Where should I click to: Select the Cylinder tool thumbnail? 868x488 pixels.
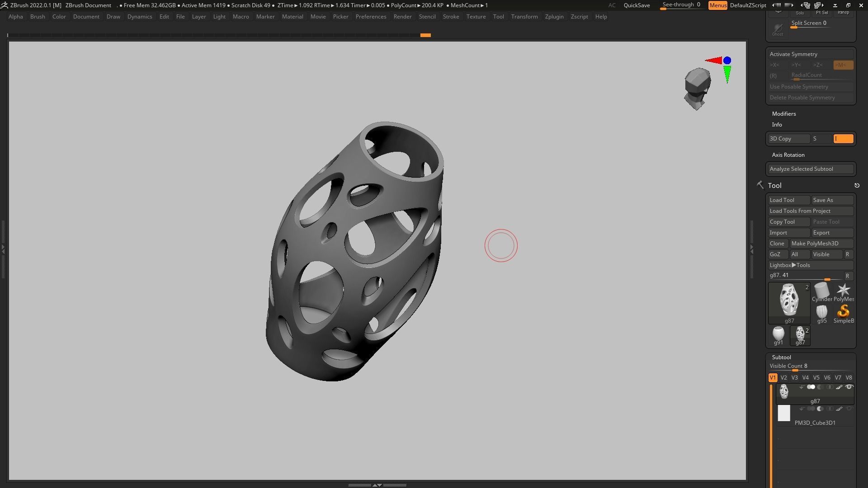coord(821,292)
